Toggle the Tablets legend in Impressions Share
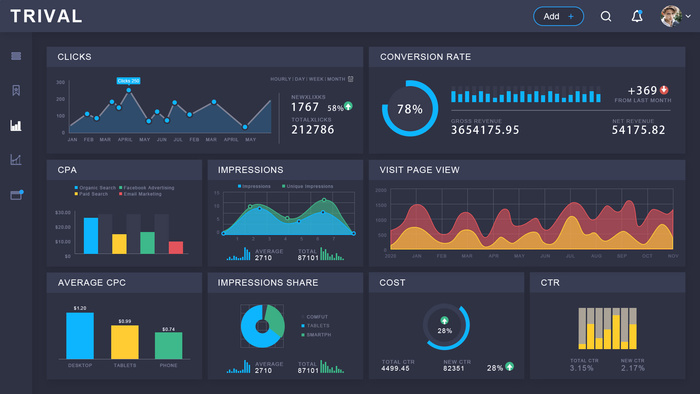Viewport: 700px width, 394px height. pyautogui.click(x=316, y=326)
